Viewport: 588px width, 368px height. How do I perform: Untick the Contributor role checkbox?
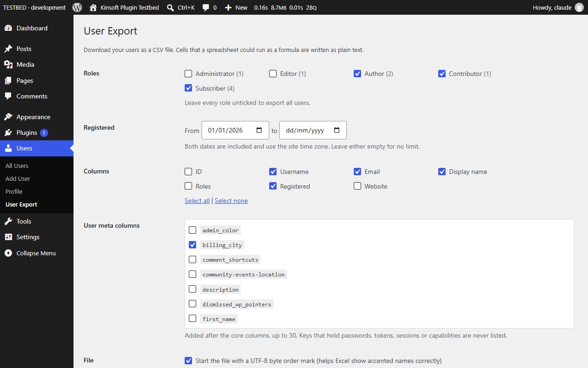pos(442,74)
